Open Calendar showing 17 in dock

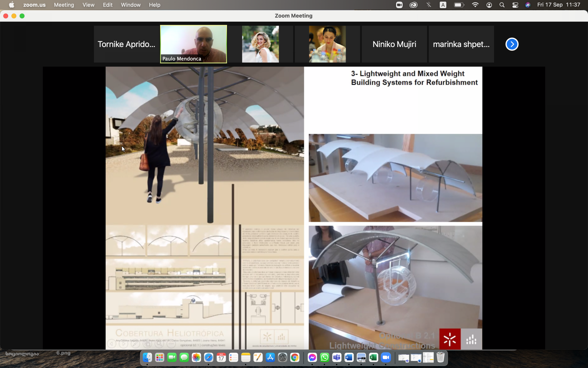(x=221, y=357)
